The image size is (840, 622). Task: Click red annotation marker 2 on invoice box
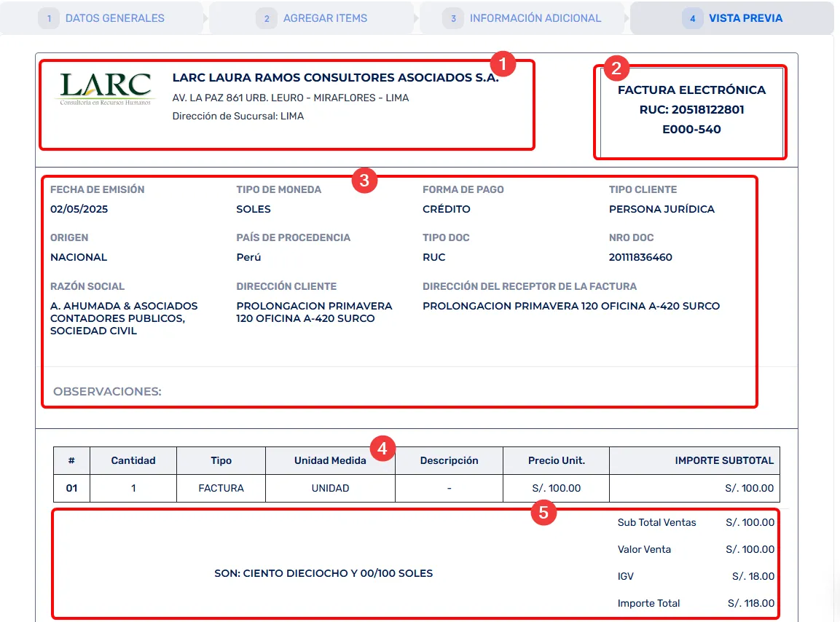(x=616, y=69)
